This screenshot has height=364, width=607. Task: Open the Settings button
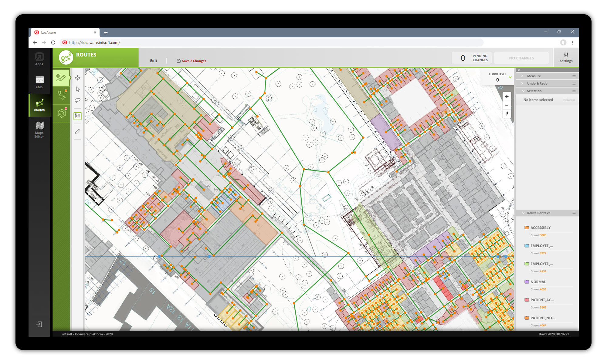point(566,57)
